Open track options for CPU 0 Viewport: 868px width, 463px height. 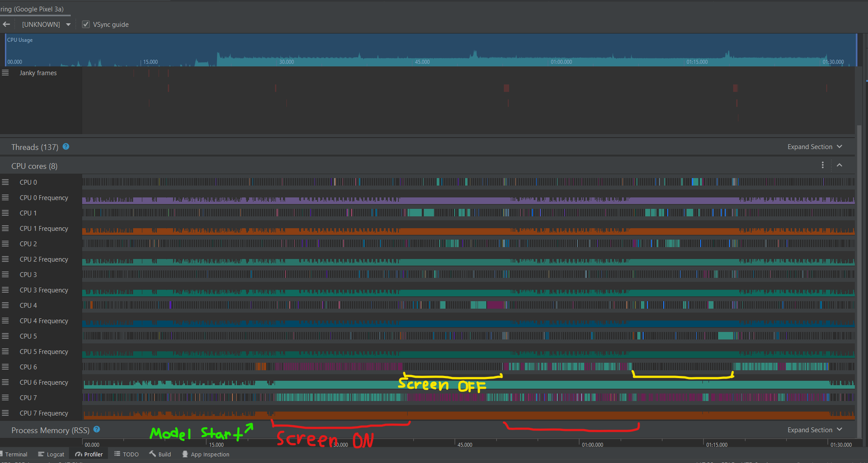(x=5, y=182)
